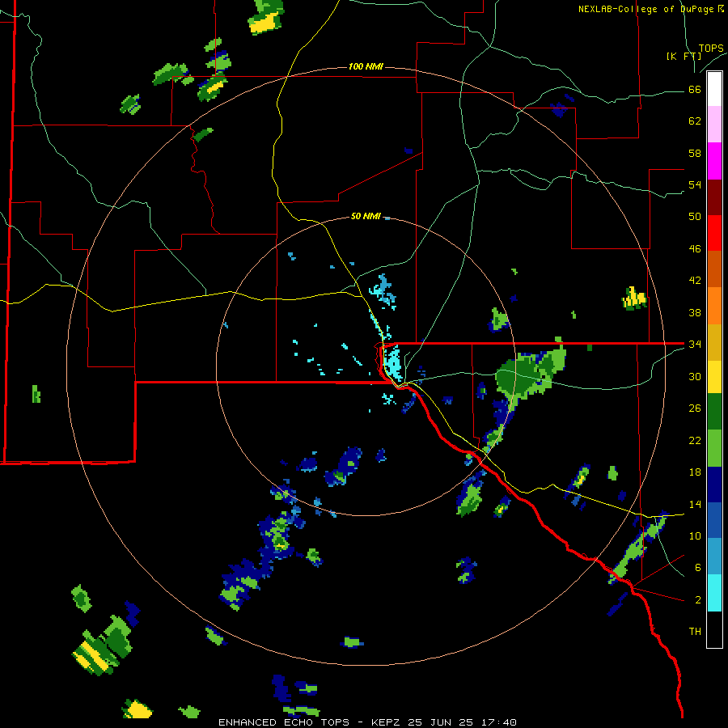Image resolution: width=728 pixels, height=728 pixels.
Task: Select the maroon legend swatch
Action: pos(714,198)
